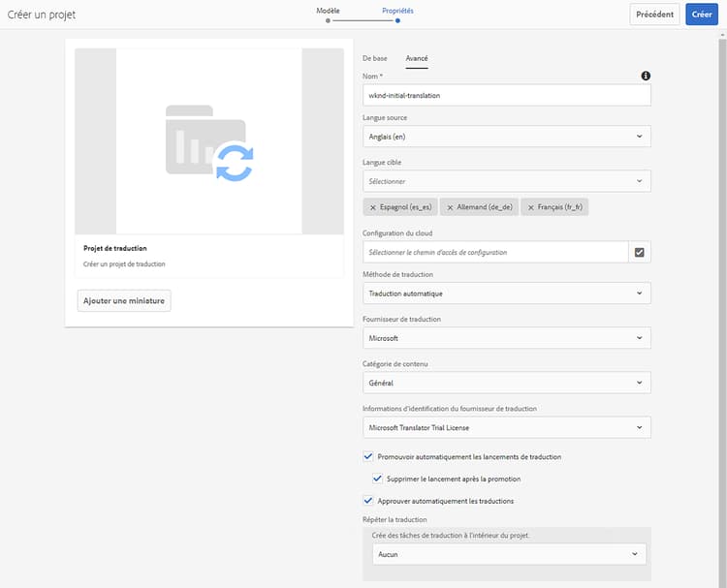The image size is (727, 588).
Task: Remove the Français (fr_fr) language tag
Action: pos(531,207)
